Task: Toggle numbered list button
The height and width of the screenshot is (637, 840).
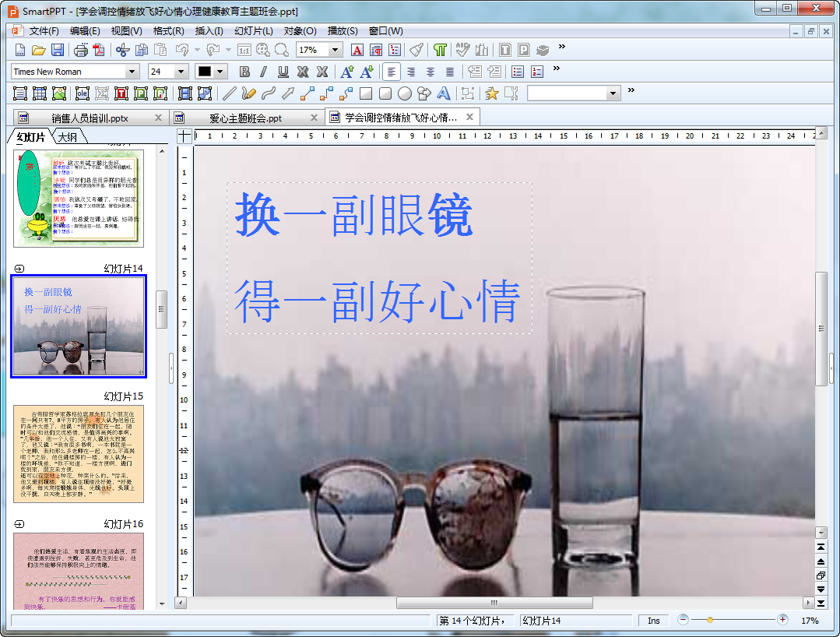Action: [x=537, y=72]
